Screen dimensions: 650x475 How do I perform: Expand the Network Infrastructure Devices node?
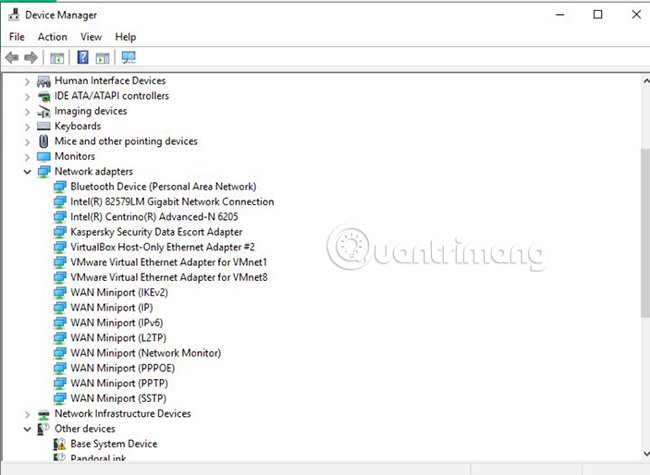tap(27, 414)
